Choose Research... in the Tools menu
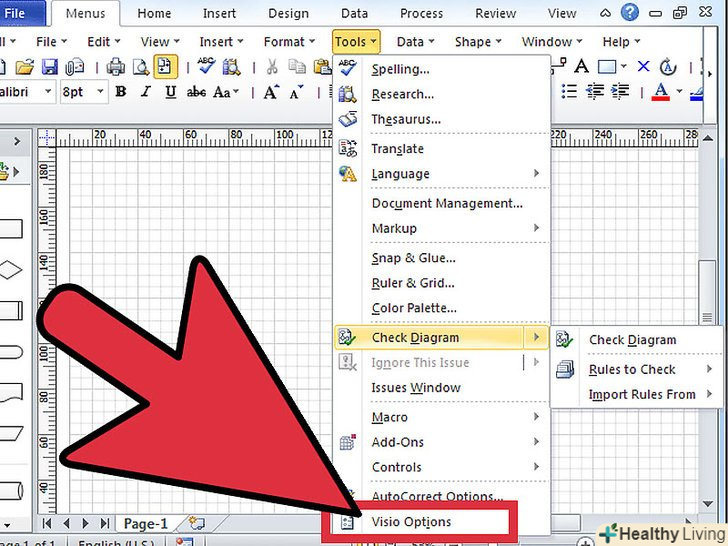Screen dimensions: 728x546 pyautogui.click(x=442, y=94)
